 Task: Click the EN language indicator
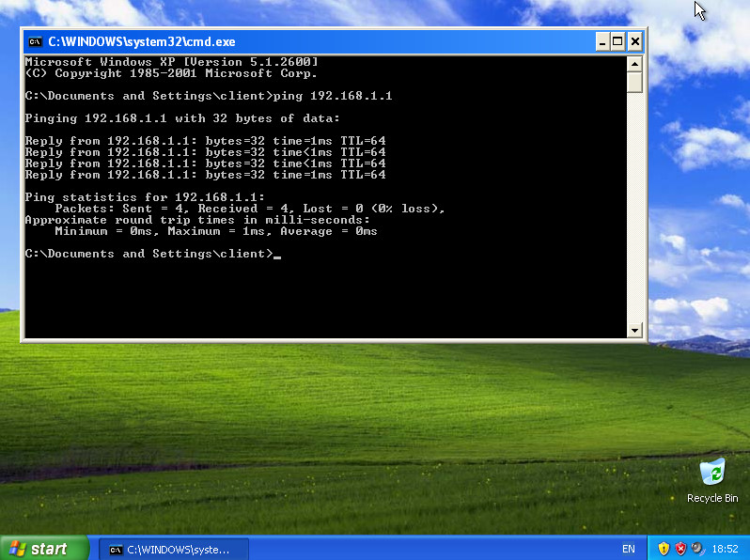click(628, 549)
